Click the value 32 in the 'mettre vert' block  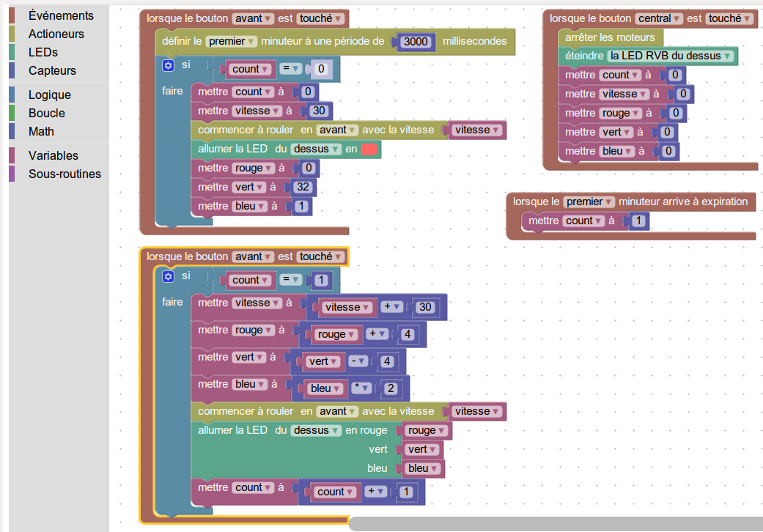click(x=303, y=187)
